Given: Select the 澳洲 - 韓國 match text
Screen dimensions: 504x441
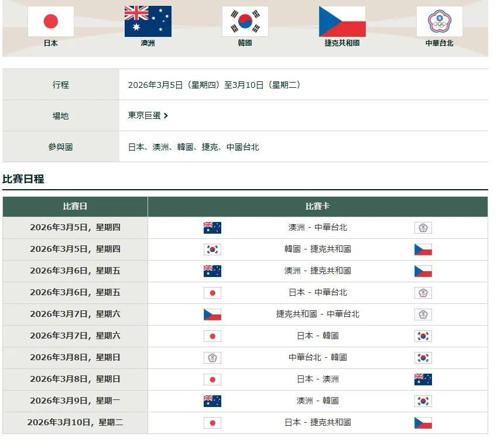Looking at the screenshot, I should tap(318, 401).
